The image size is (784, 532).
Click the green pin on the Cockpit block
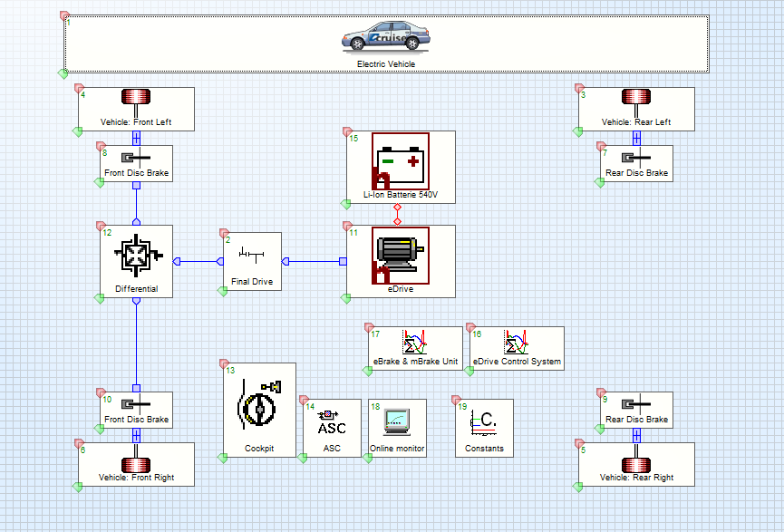coord(222,458)
